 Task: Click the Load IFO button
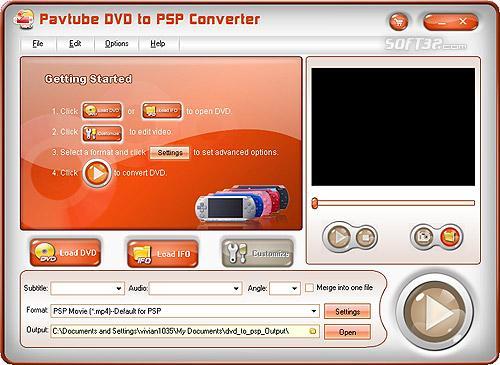163,254
